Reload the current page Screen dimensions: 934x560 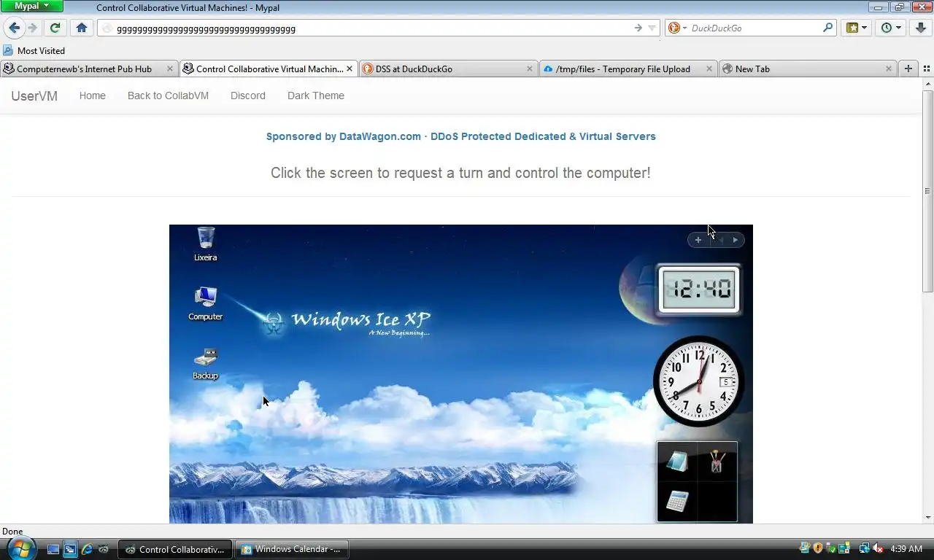click(x=55, y=28)
